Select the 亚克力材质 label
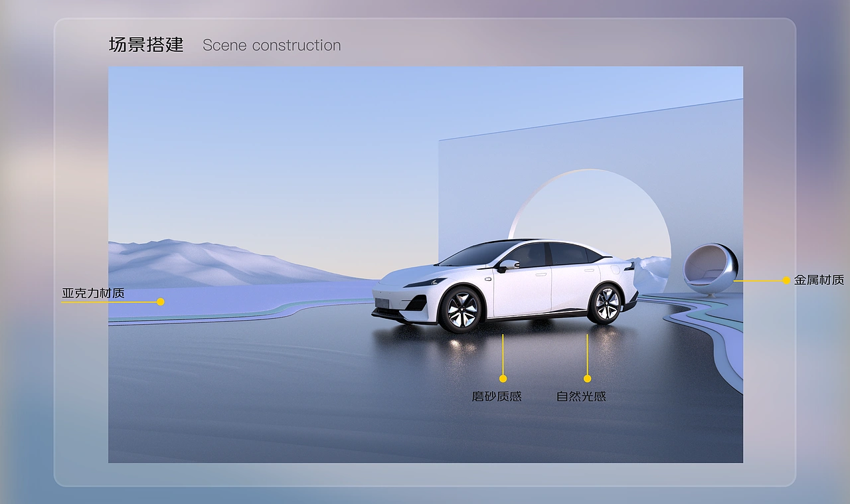 [93, 293]
